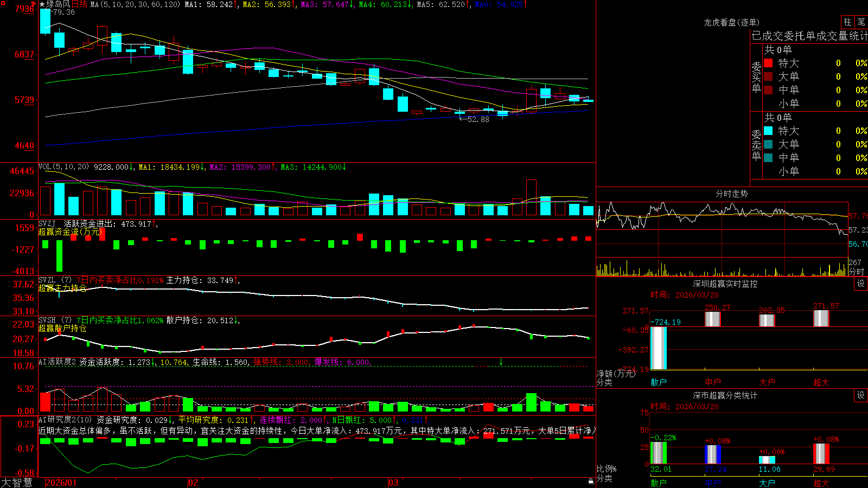Open 设 settings for 深市超赢分类统计 panel
Image resolution: width=868 pixels, height=488 pixels.
pyautogui.click(x=861, y=395)
